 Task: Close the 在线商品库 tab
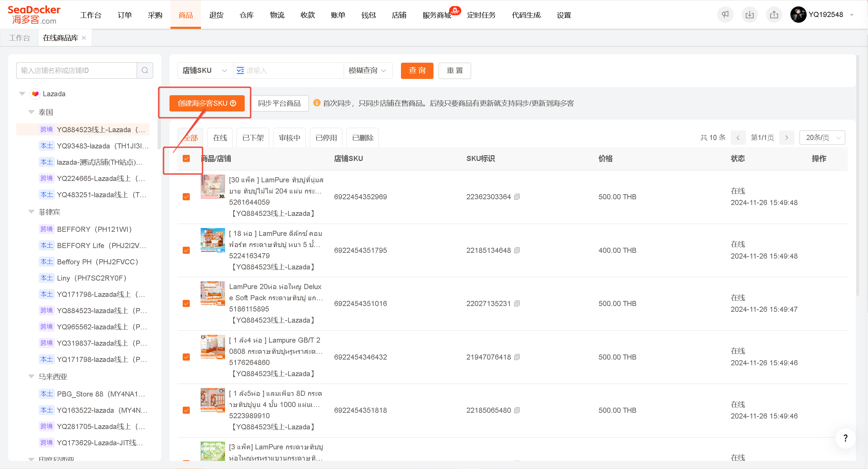click(84, 38)
